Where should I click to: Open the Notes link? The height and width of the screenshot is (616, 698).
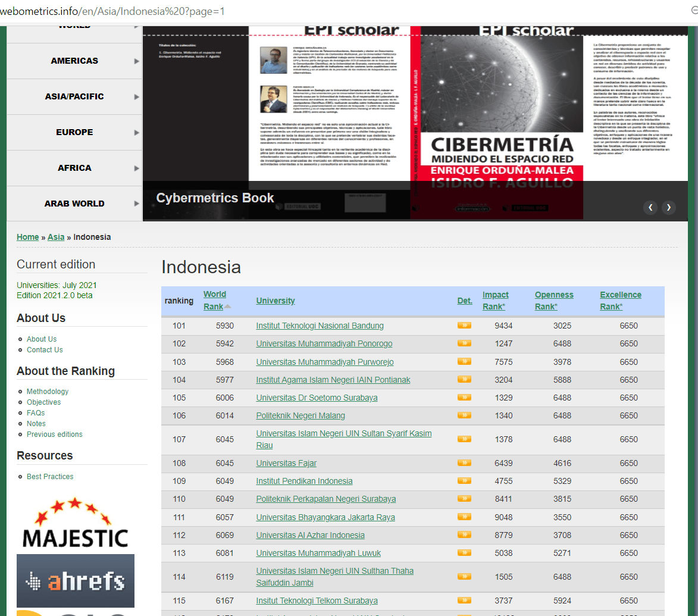[36, 423]
